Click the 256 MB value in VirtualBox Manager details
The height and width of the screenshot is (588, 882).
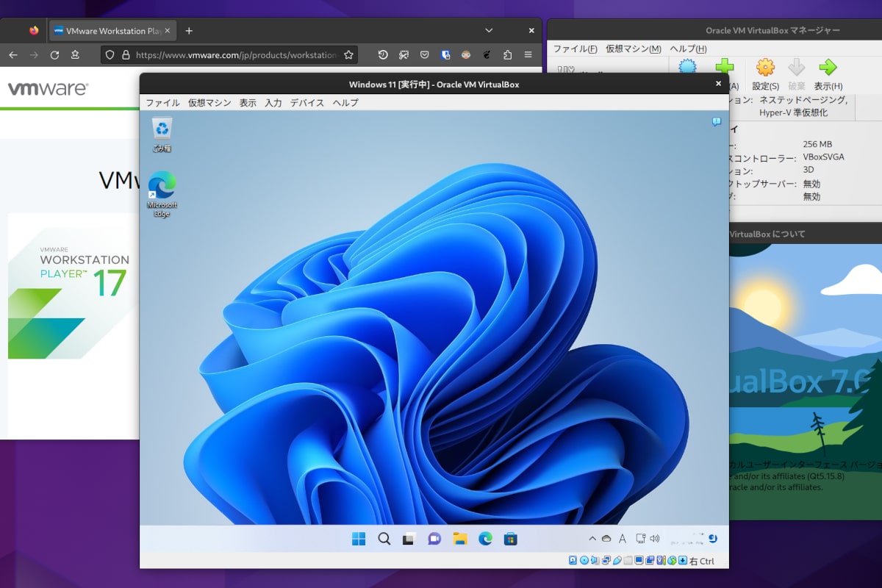[x=817, y=144]
